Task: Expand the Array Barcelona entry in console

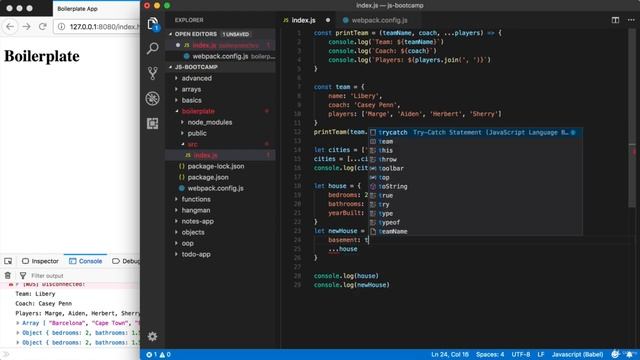Action: [x=18, y=323]
